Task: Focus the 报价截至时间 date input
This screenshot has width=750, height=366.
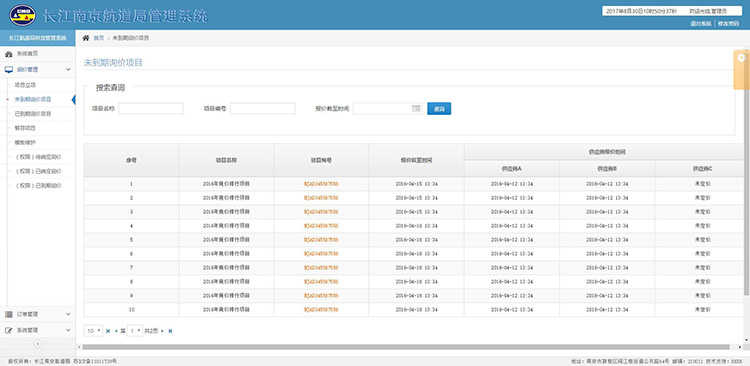Action: (x=387, y=109)
